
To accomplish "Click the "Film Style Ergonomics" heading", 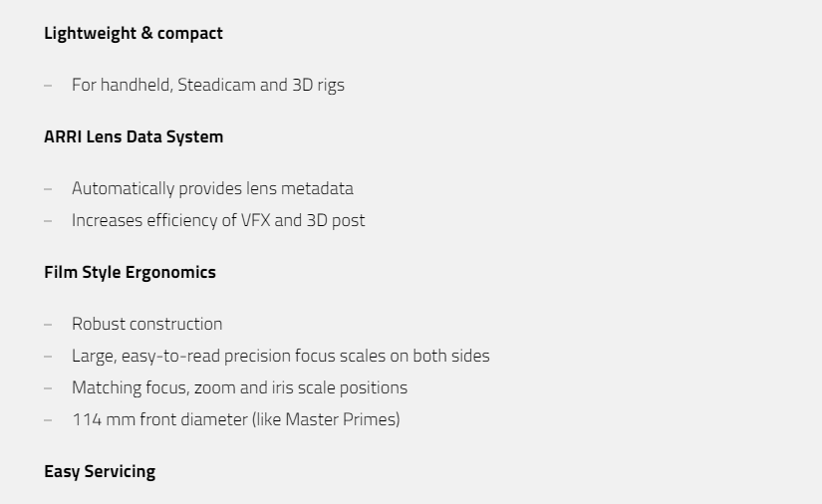I will click(x=130, y=272).
